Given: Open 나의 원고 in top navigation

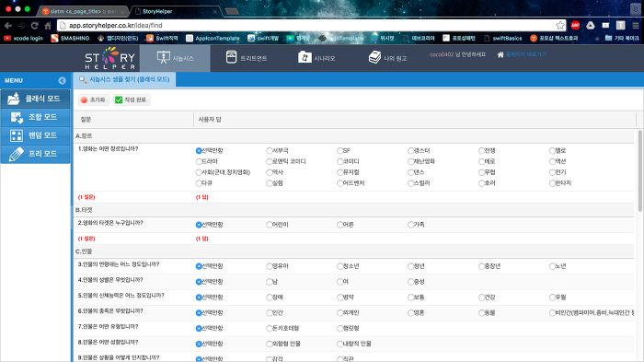Looking at the screenshot, I should pyautogui.click(x=387, y=58).
